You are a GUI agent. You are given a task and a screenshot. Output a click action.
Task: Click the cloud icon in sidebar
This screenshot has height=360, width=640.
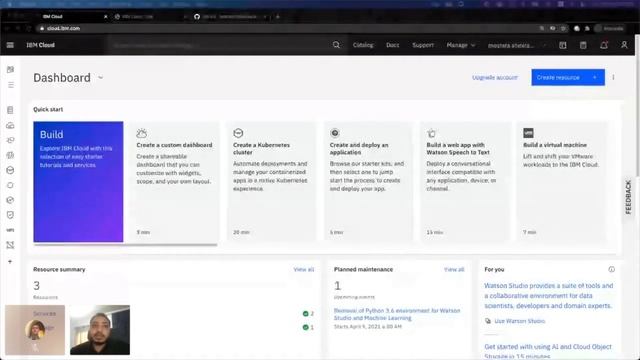point(11,125)
